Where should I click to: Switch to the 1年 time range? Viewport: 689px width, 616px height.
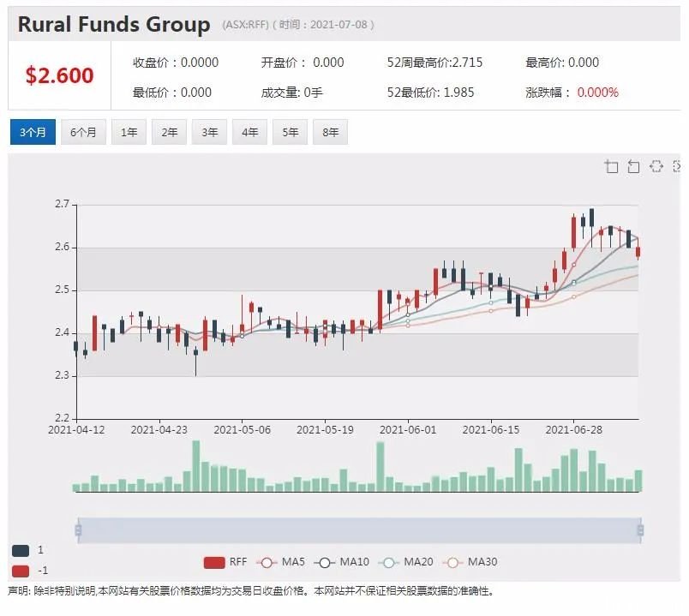point(129,132)
